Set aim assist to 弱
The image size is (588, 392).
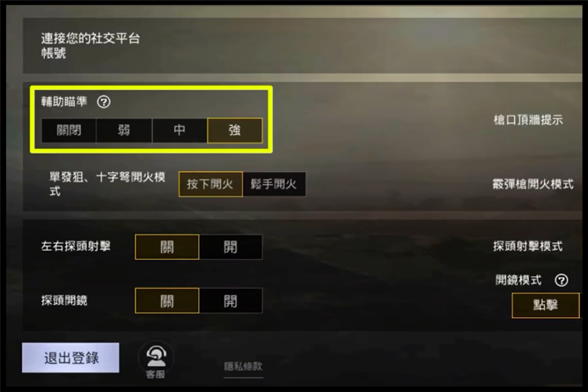point(124,130)
